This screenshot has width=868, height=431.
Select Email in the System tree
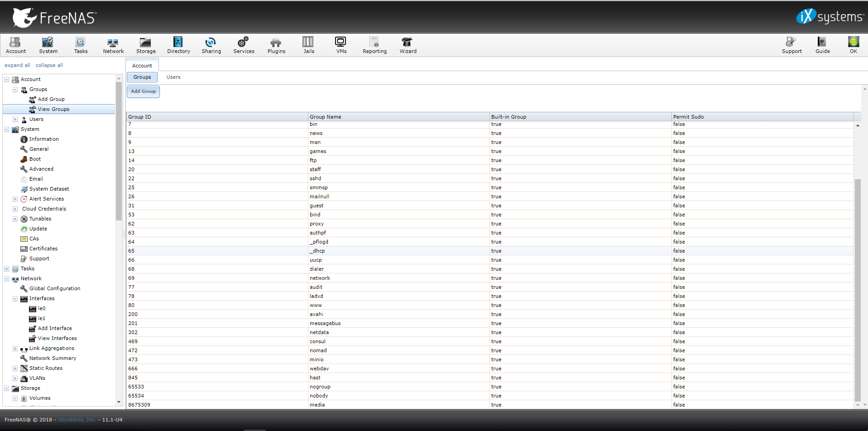tap(36, 179)
